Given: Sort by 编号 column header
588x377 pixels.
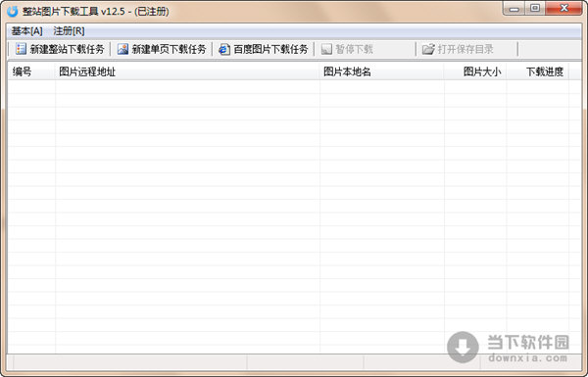Looking at the screenshot, I should point(32,71).
